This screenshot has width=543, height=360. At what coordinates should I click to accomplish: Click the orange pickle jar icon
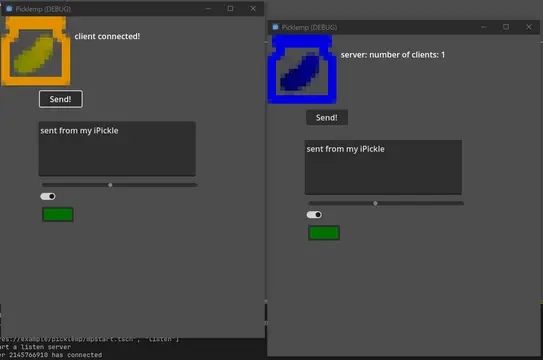[x=36, y=51]
